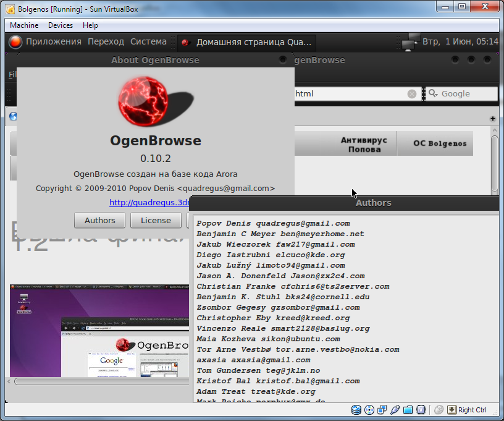
Task: Click the License button
Action: tap(156, 220)
